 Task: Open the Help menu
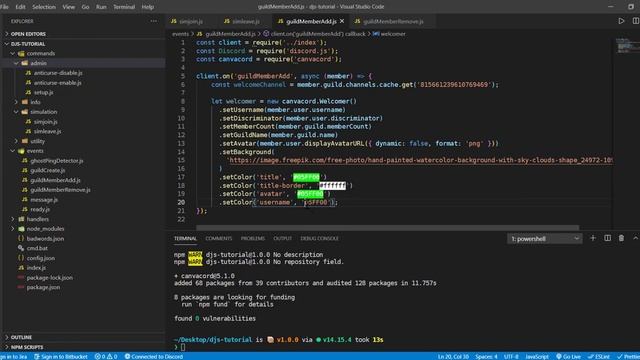coord(148,7)
